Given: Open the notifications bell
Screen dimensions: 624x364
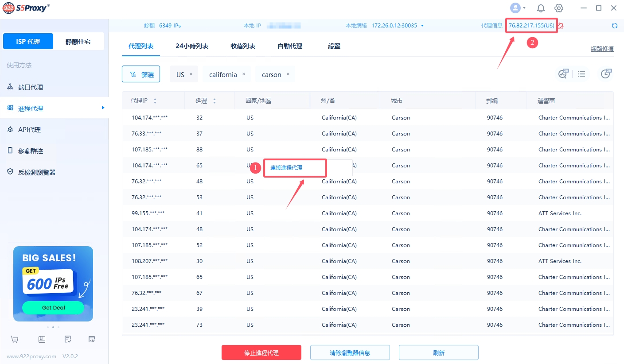Looking at the screenshot, I should 541,8.
